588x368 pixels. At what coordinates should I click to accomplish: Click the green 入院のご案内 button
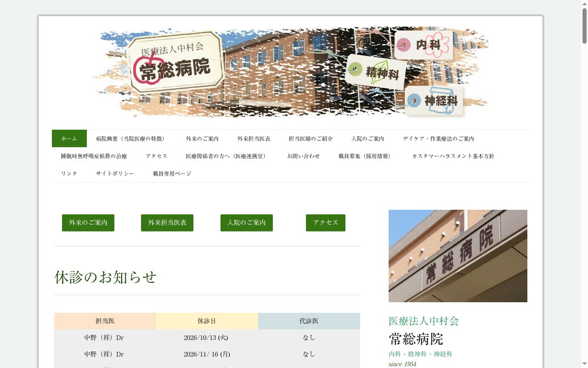click(247, 223)
